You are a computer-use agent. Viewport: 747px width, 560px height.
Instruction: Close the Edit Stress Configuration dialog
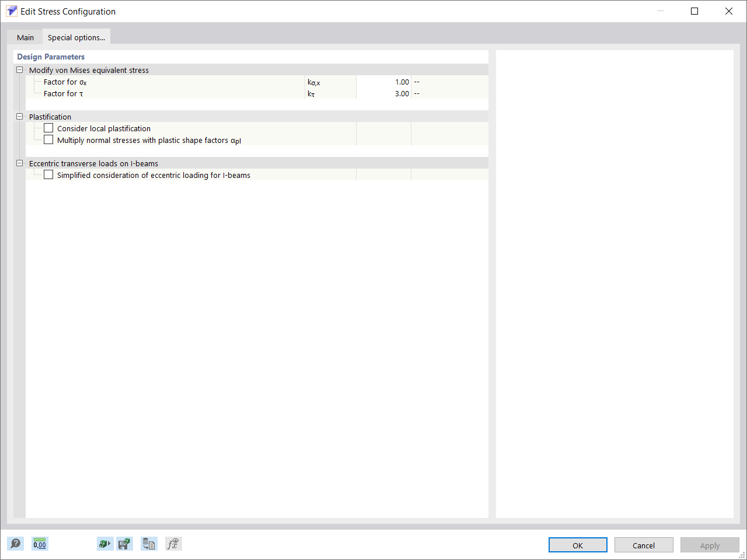[729, 11]
